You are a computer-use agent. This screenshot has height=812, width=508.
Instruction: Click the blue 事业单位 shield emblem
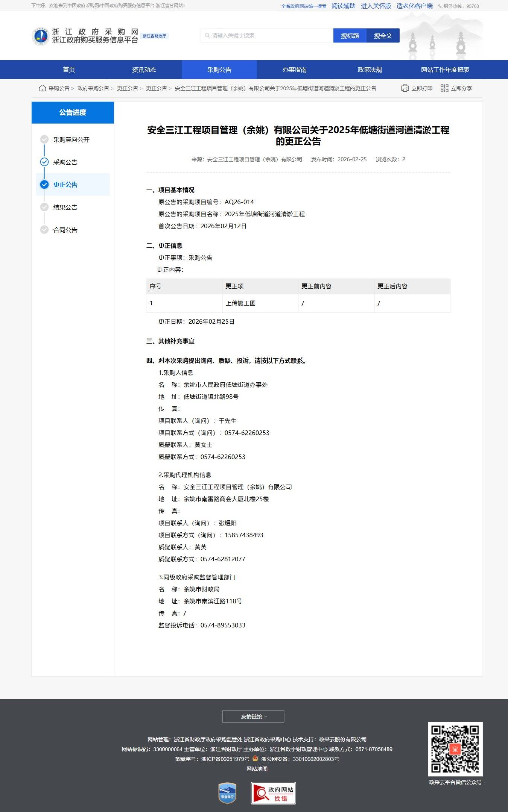pos(227,793)
